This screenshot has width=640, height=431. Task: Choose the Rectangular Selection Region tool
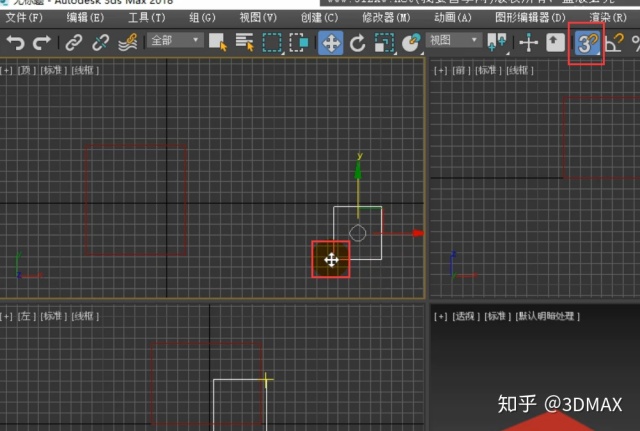pos(272,42)
